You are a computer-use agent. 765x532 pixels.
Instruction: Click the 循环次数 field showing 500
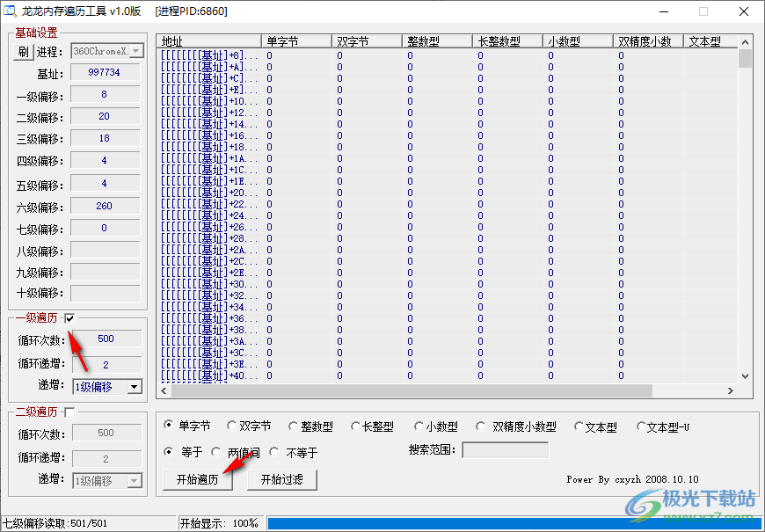tap(105, 339)
